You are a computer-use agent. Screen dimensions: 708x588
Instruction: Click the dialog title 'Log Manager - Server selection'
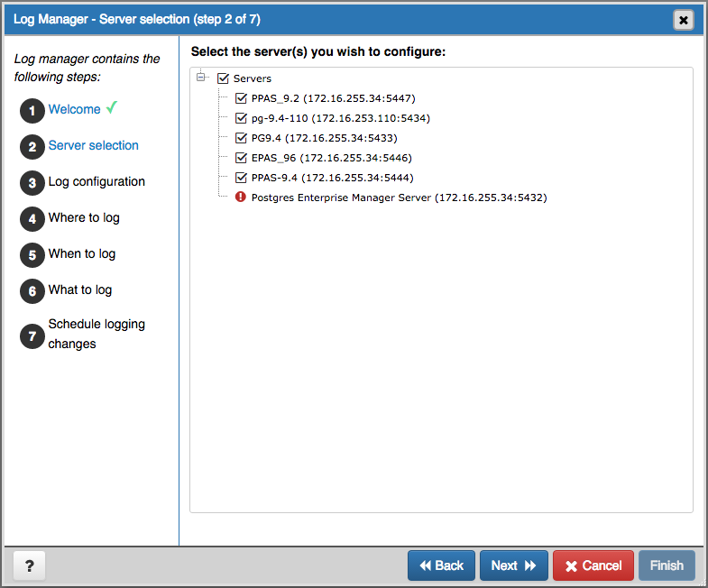click(137, 20)
